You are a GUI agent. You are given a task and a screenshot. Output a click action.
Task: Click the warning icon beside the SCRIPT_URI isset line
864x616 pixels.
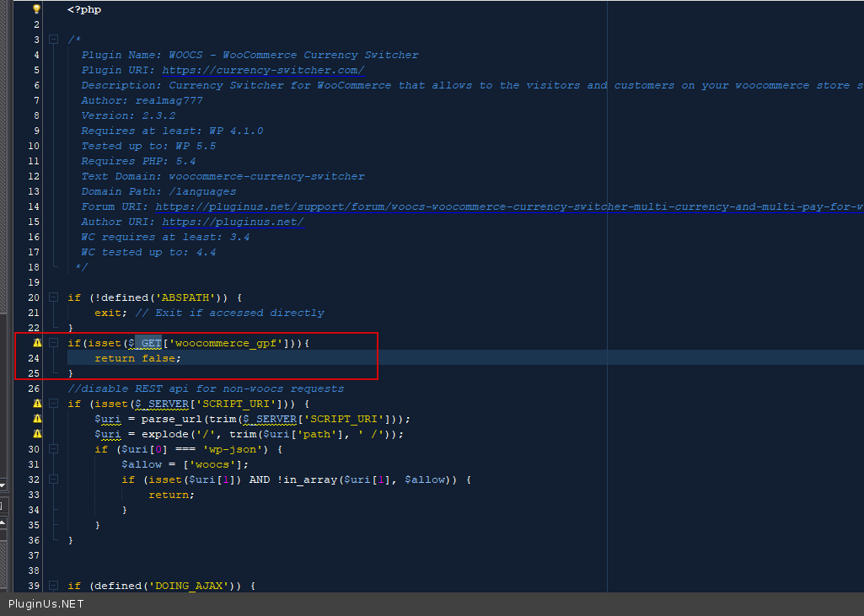click(x=36, y=404)
